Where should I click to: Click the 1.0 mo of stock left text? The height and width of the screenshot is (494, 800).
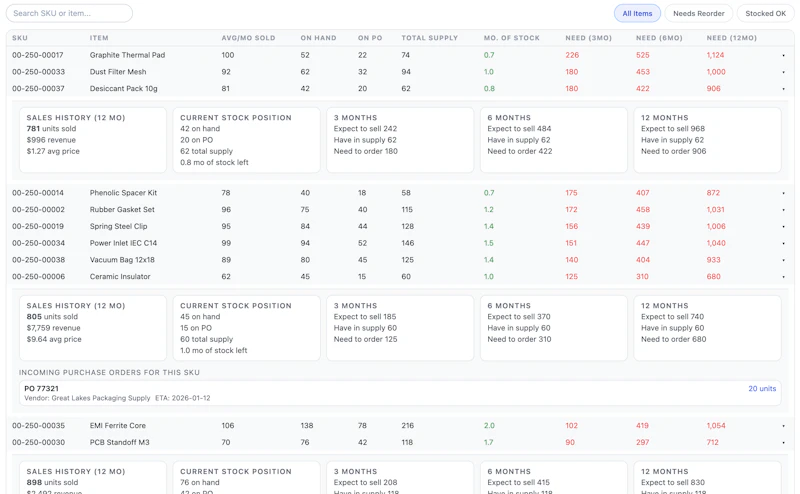click(x=213, y=351)
